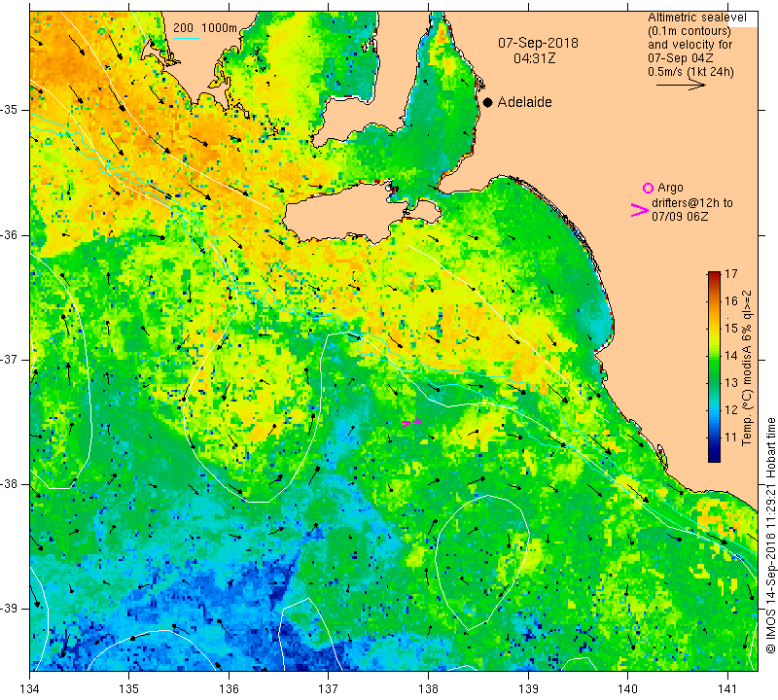The image size is (778, 700).
Task: Click the 04:31Z time text
Action: coord(534,58)
